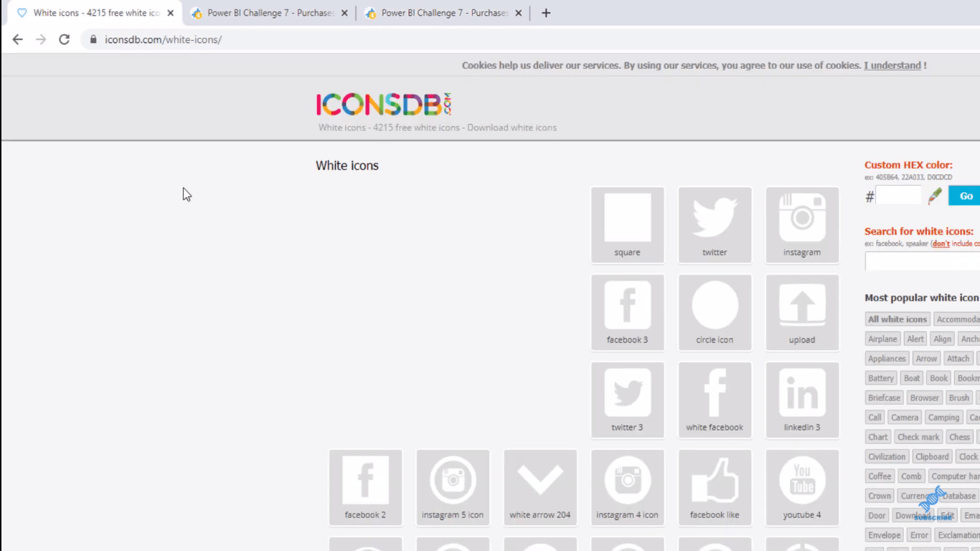Open the white instagram icon

point(802,225)
